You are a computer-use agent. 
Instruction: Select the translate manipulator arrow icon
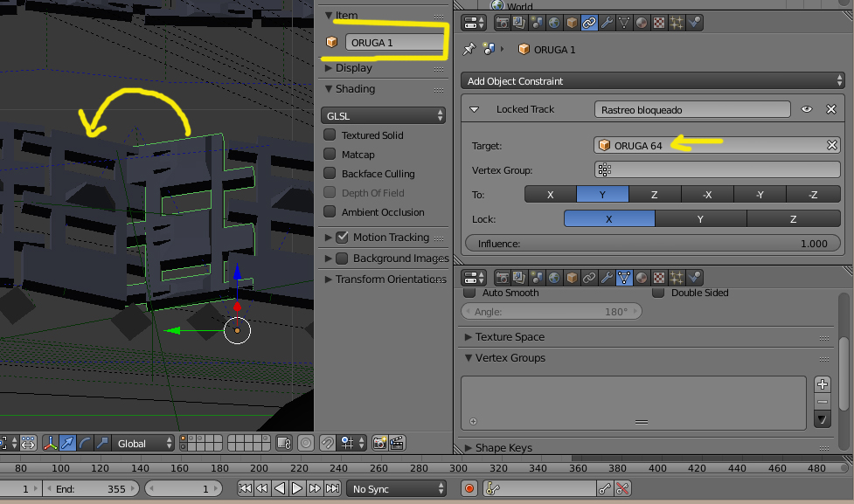point(67,443)
